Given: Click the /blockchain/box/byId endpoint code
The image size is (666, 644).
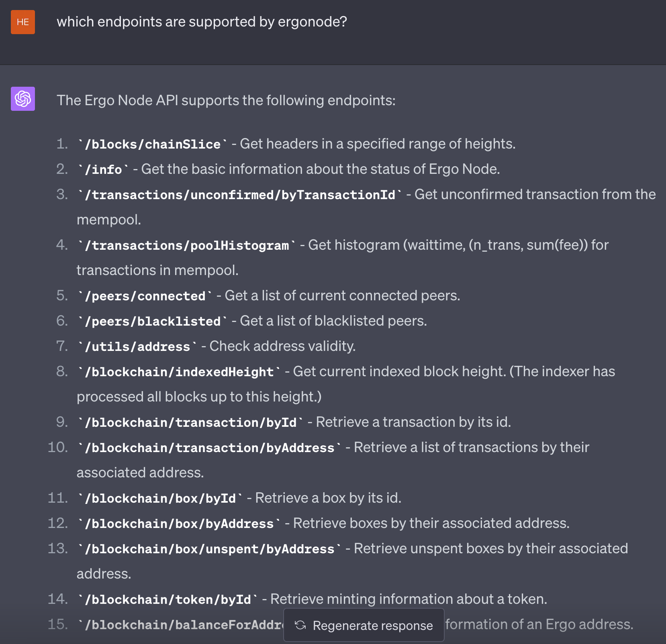Looking at the screenshot, I should click(x=160, y=498).
